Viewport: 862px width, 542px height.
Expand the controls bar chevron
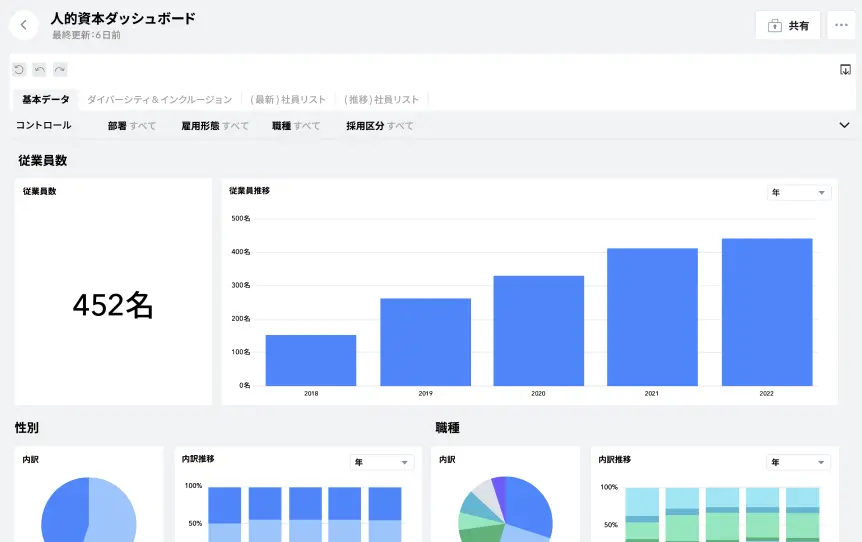tap(844, 125)
